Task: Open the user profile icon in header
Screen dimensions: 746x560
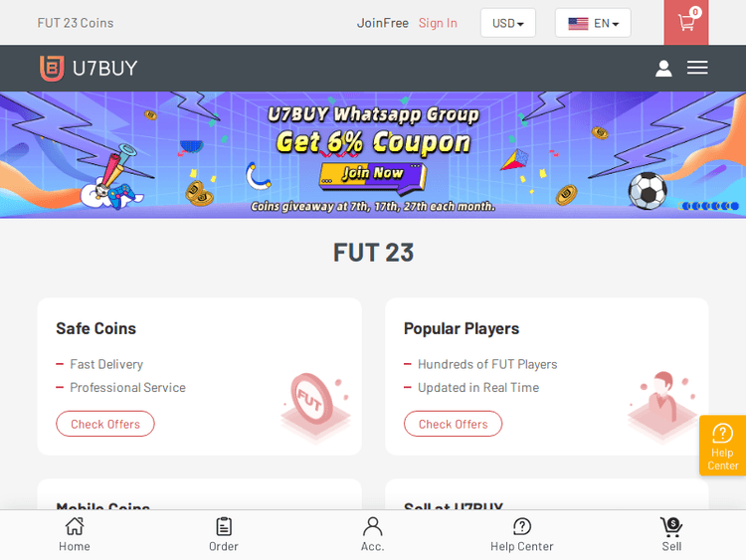Action: (663, 68)
